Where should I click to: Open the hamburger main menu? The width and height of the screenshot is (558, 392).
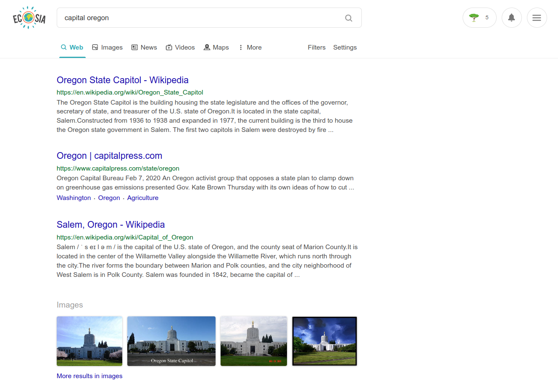coord(537,18)
